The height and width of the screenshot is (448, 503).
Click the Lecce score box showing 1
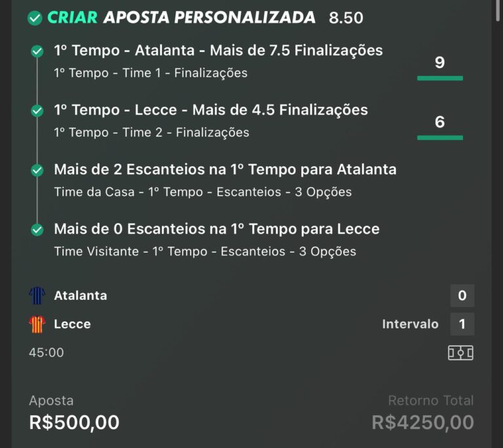tap(462, 324)
